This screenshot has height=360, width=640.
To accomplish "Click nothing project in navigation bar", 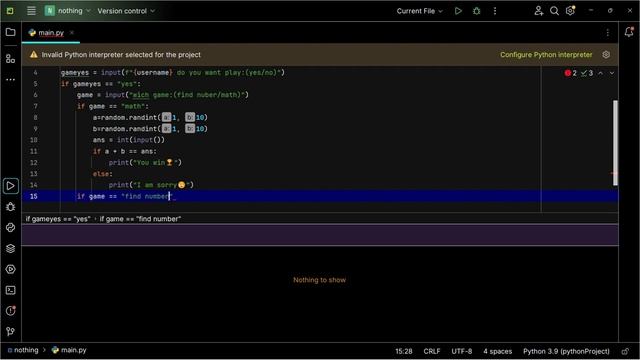I will click(x=23, y=350).
